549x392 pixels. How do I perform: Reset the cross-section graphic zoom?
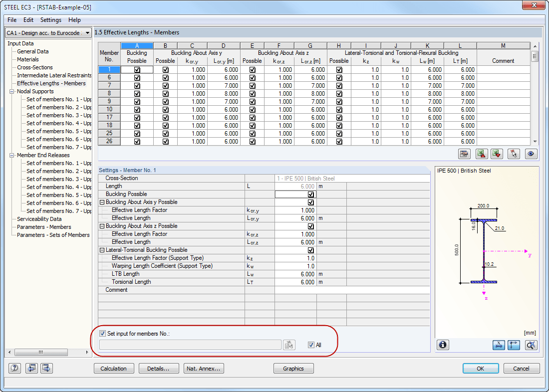(531, 345)
